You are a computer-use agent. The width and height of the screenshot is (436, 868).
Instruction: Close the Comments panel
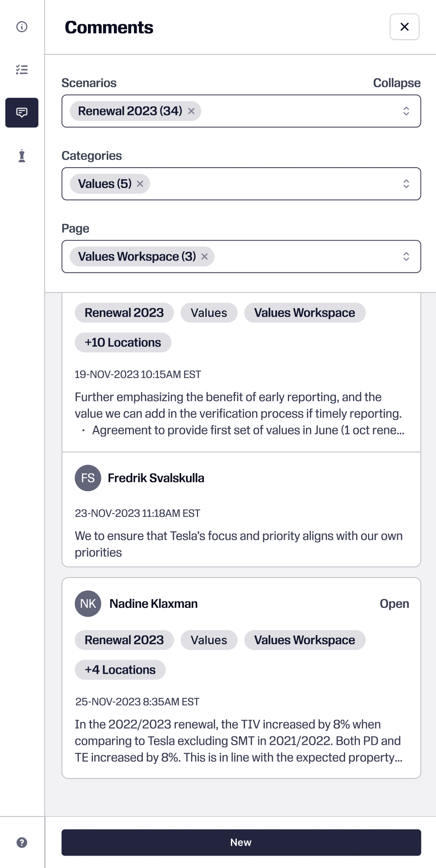click(x=404, y=27)
